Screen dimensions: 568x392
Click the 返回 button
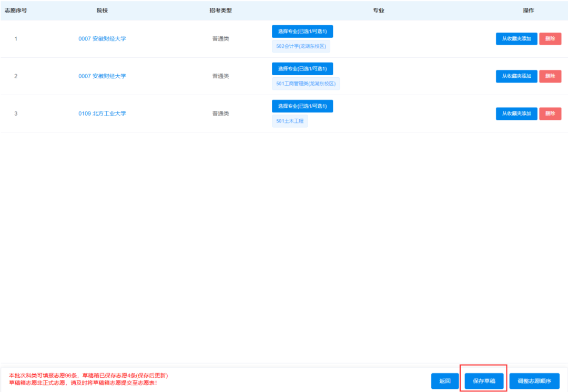[x=444, y=381]
